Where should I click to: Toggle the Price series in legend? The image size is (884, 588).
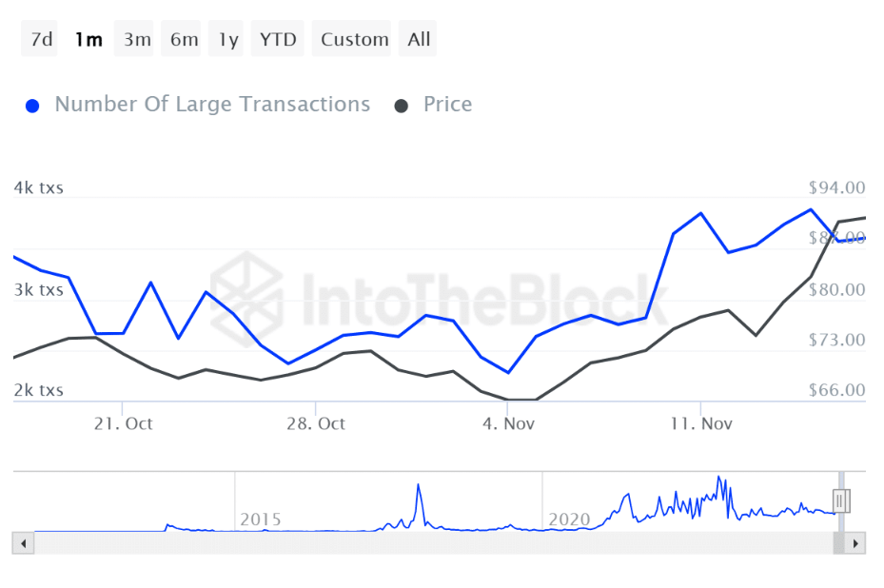coord(447,105)
